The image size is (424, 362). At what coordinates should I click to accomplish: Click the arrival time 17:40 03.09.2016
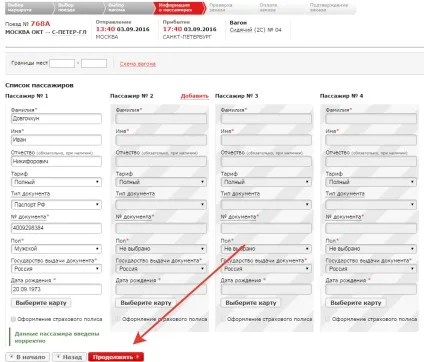(x=190, y=29)
